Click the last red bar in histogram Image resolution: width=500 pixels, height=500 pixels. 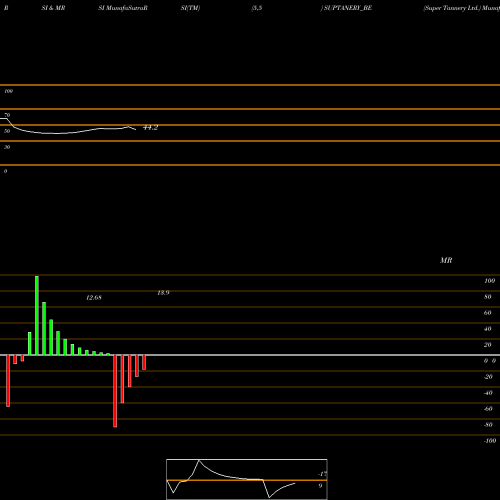144,362
